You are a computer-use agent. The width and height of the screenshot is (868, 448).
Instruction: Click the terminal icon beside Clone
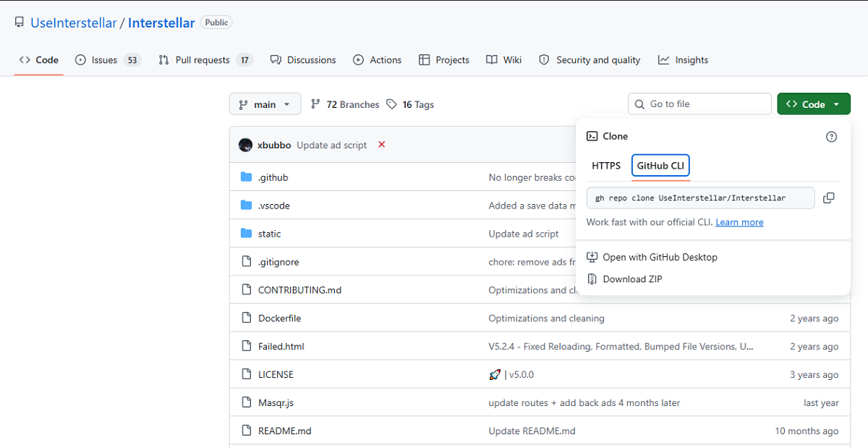tap(592, 136)
